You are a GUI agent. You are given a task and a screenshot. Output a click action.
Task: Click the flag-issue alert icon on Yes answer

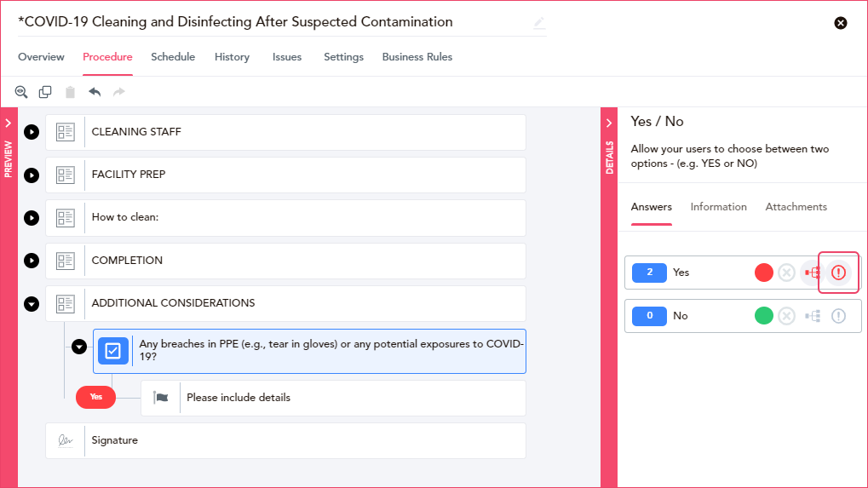click(839, 273)
